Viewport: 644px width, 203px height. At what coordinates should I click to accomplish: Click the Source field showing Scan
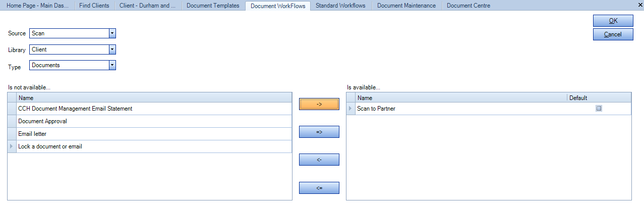[69, 33]
